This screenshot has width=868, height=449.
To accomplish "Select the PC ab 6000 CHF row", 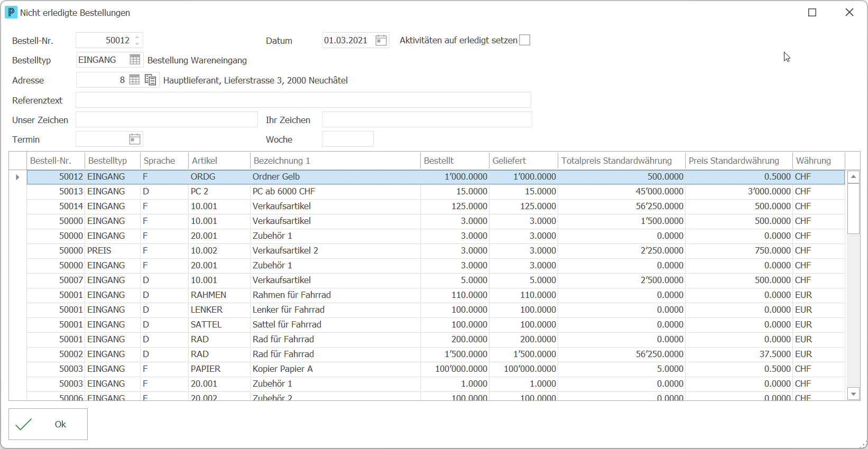I will coord(436,191).
